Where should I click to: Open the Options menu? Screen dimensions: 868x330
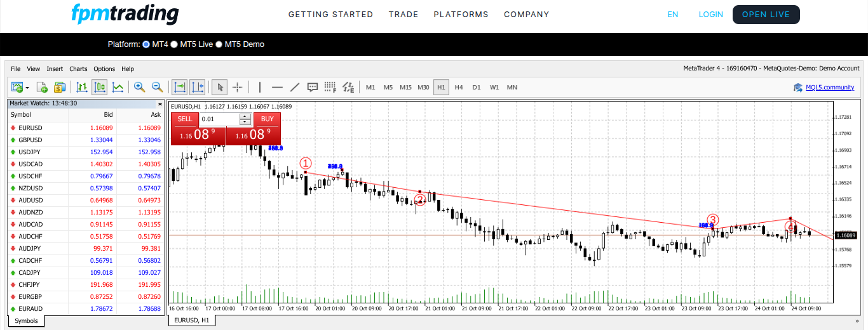104,69
